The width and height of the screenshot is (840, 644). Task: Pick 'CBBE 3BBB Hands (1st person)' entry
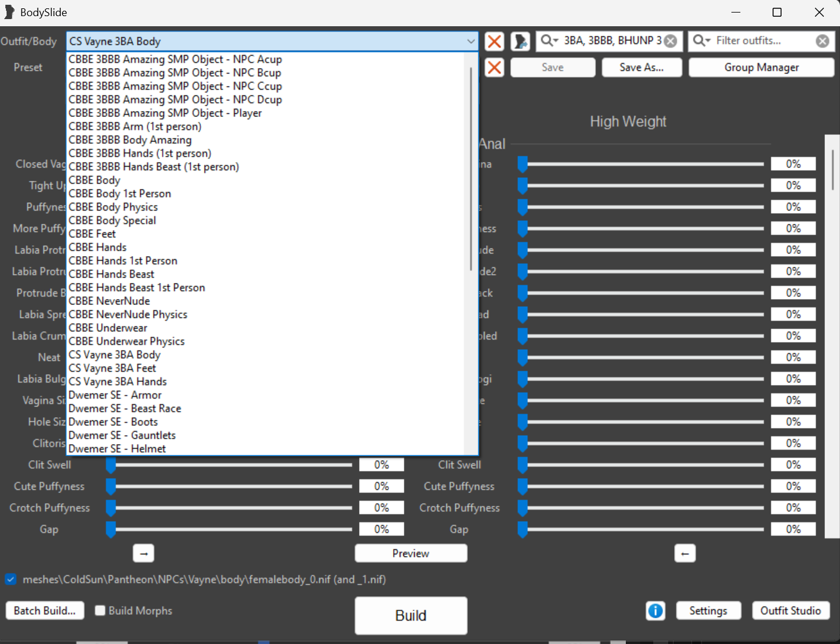coord(140,153)
